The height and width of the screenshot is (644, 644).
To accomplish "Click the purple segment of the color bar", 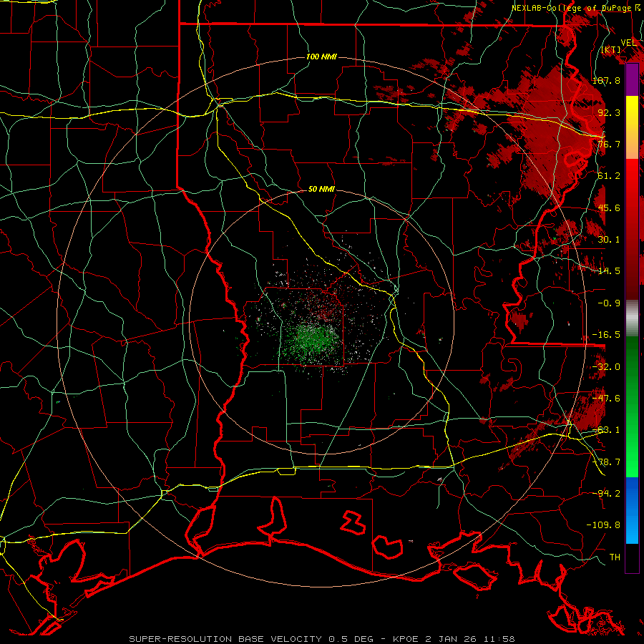I will click(632, 80).
